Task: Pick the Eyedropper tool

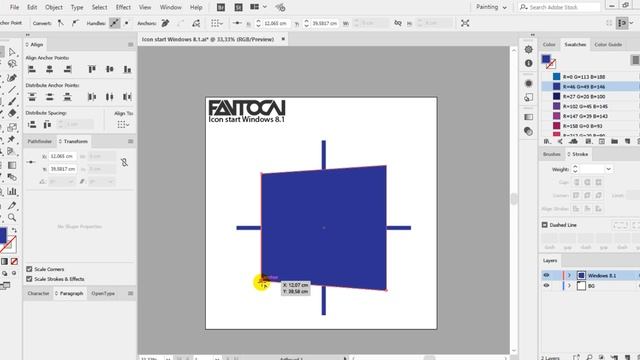Action: point(12,205)
